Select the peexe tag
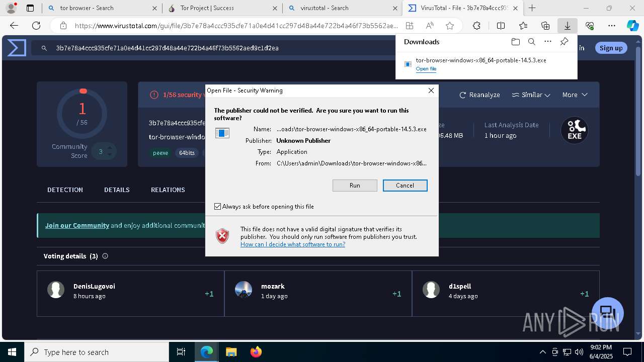This screenshot has height=362, width=644. [x=160, y=153]
